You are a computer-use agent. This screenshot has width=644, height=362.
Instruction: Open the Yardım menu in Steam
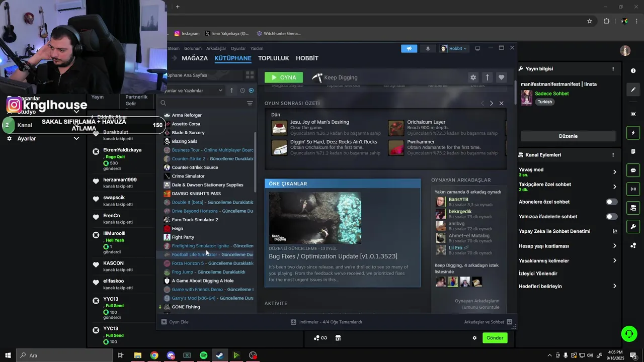(257, 49)
